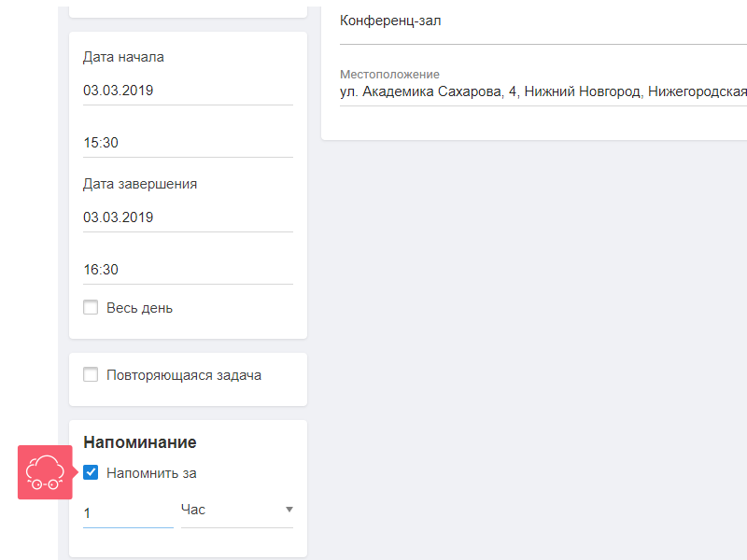
Task: Click the Дата завершения label
Action: pos(140,184)
